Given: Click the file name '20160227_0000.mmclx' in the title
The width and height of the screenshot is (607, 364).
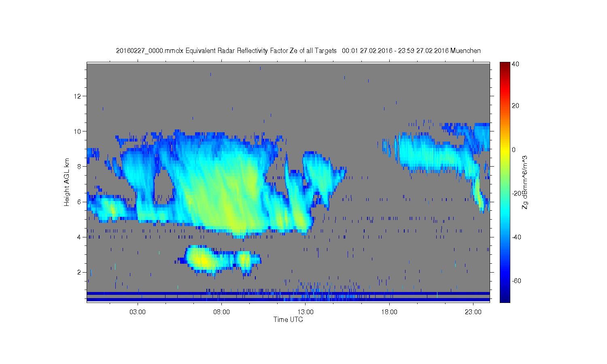Looking at the screenshot, I should click(150, 51).
